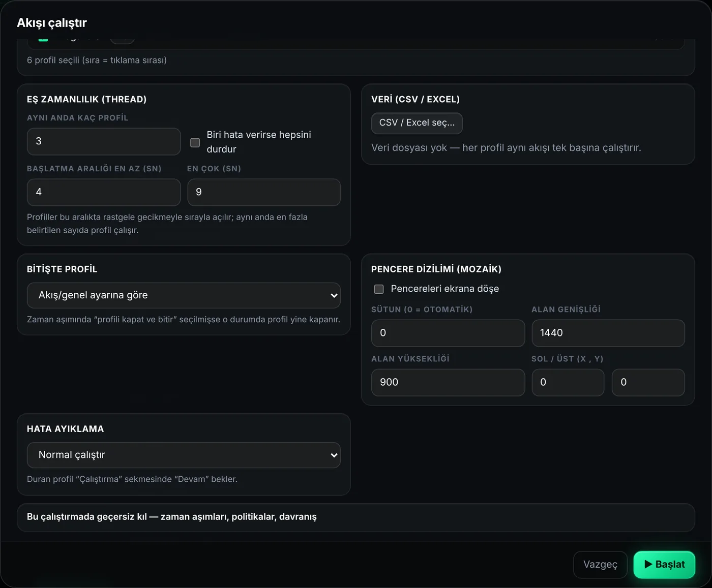Click the "AYNI ANDA KAÇ PROFİL" label
712x588 pixels.
(77, 118)
